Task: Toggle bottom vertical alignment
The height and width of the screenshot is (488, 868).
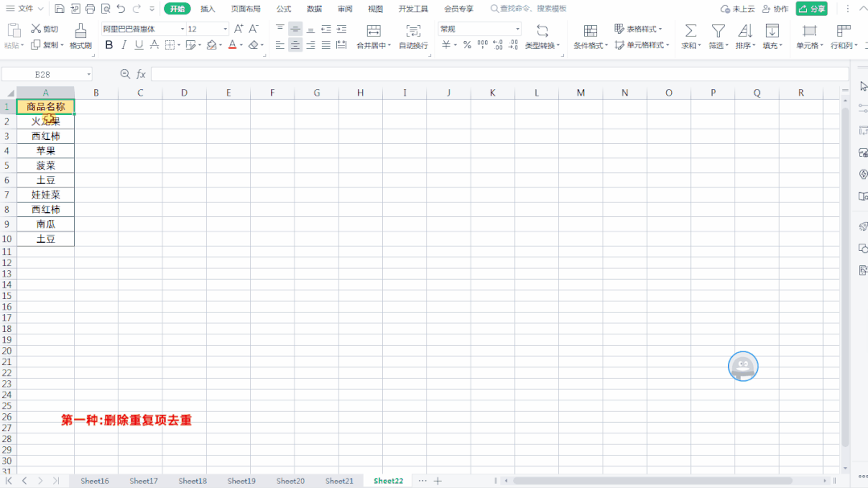Action: click(311, 29)
